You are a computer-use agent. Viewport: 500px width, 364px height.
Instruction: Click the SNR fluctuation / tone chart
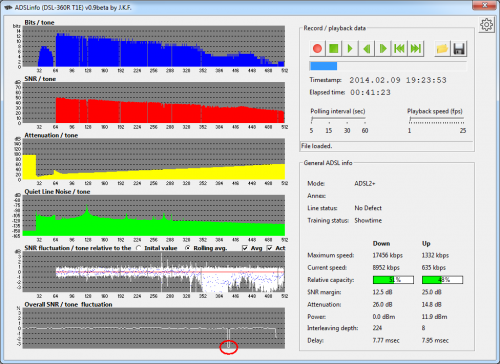pyautogui.click(x=154, y=272)
